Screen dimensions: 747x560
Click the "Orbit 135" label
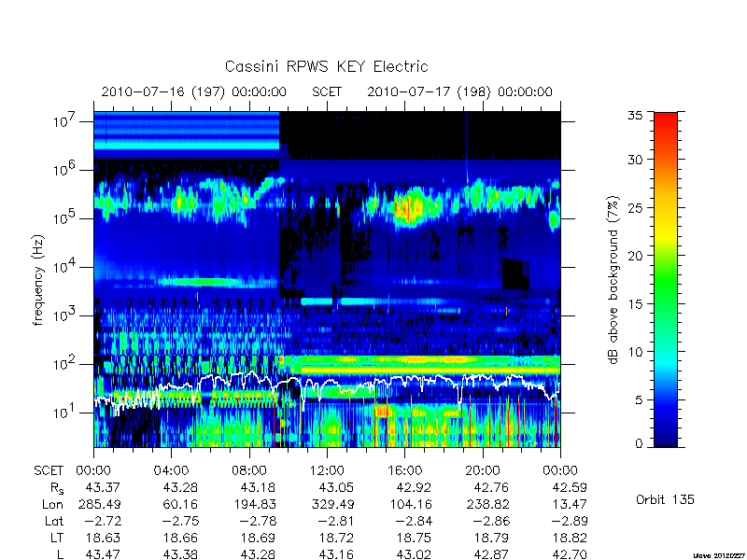pos(665,499)
